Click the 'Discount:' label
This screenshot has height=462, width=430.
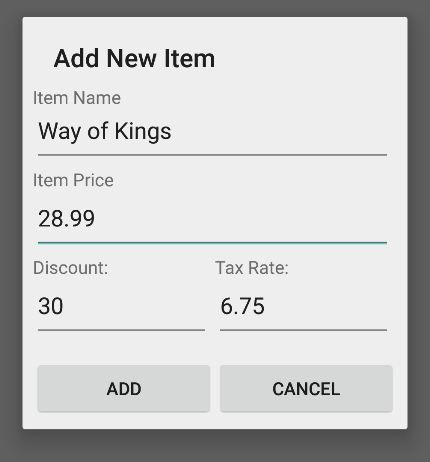71,268
